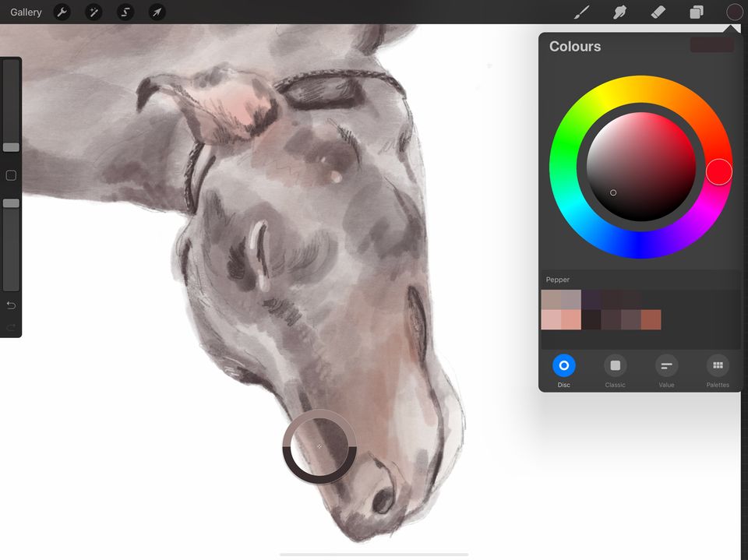The height and width of the screenshot is (560, 748).
Task: Adjust the brush opacity slider
Action: coord(11,204)
